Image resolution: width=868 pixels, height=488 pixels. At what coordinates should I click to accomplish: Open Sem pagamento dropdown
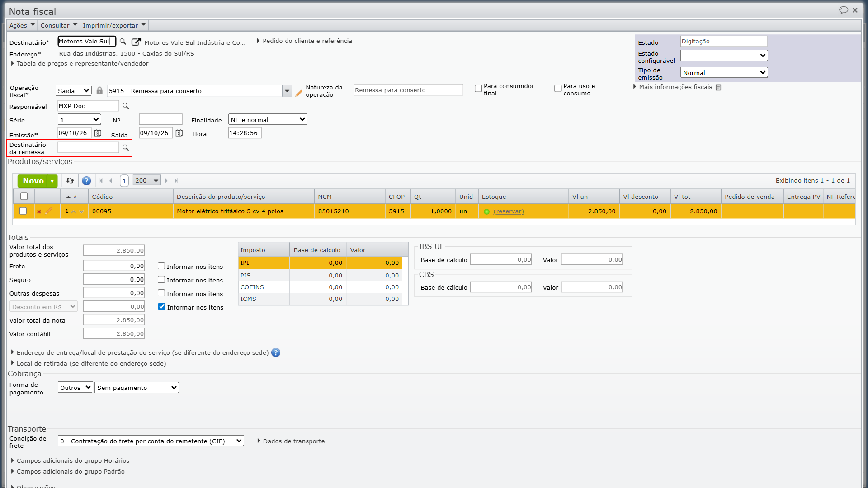click(137, 388)
